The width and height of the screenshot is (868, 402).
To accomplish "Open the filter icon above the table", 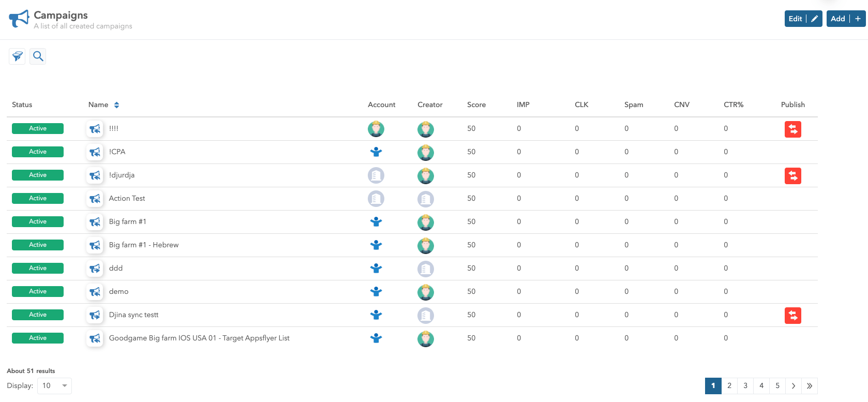I will click(x=17, y=56).
